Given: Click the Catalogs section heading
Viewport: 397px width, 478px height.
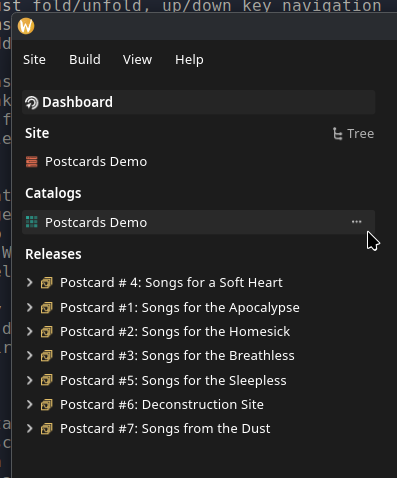Looking at the screenshot, I should coord(53,193).
